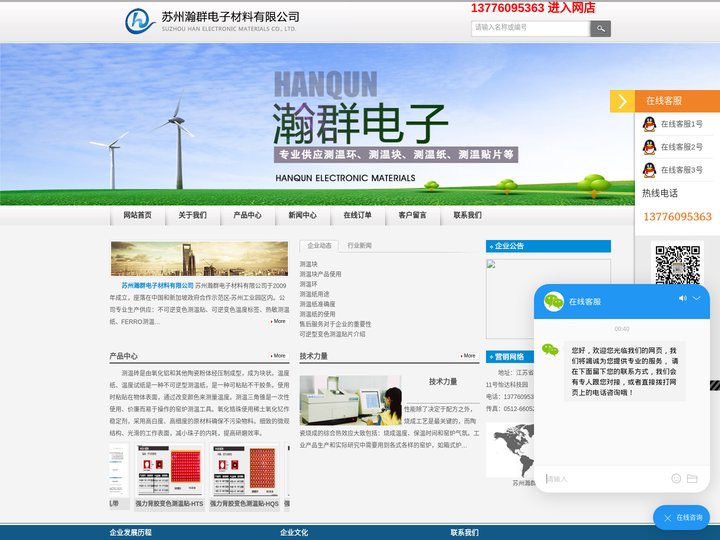This screenshot has width=720, height=540.
Task: Open 关于我们 navigation item
Action: [192, 215]
